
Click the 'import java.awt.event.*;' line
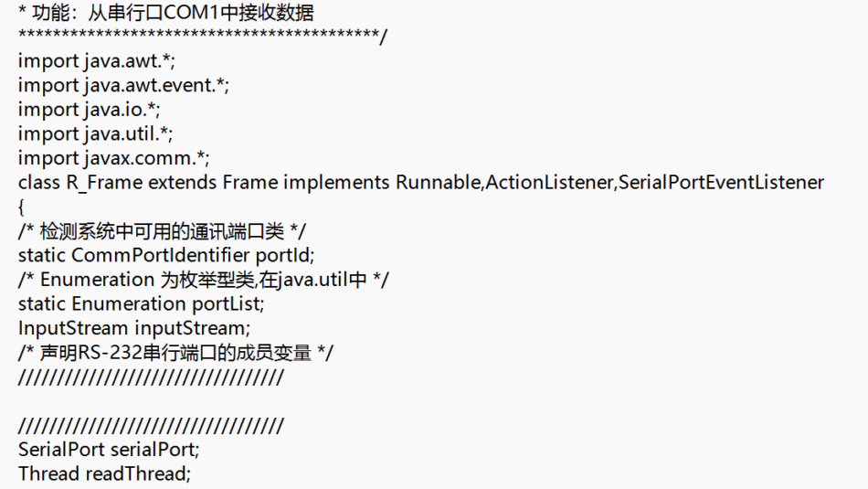click(123, 85)
